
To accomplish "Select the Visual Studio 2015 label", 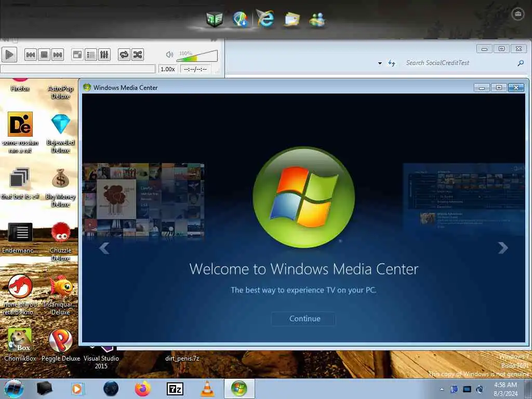I will coord(101,362).
